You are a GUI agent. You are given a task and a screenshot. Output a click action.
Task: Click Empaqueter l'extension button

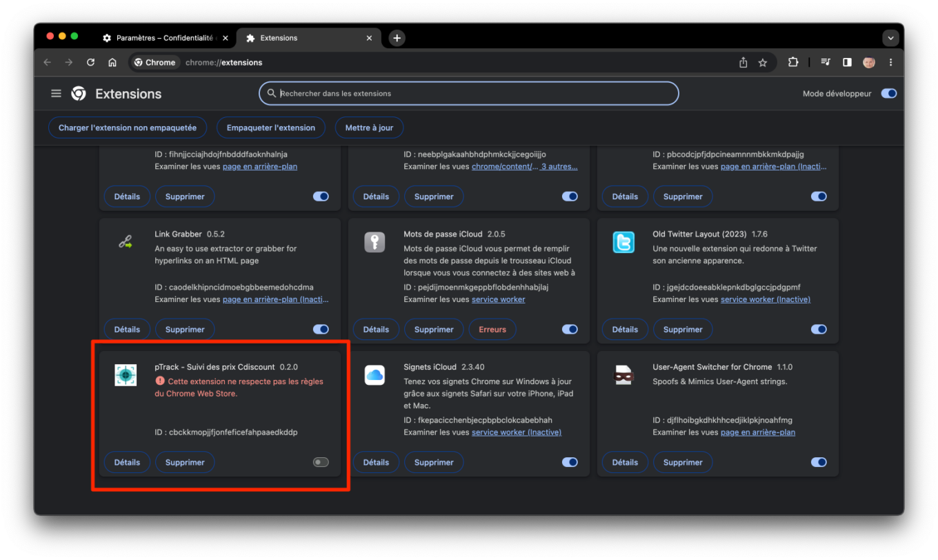click(271, 128)
